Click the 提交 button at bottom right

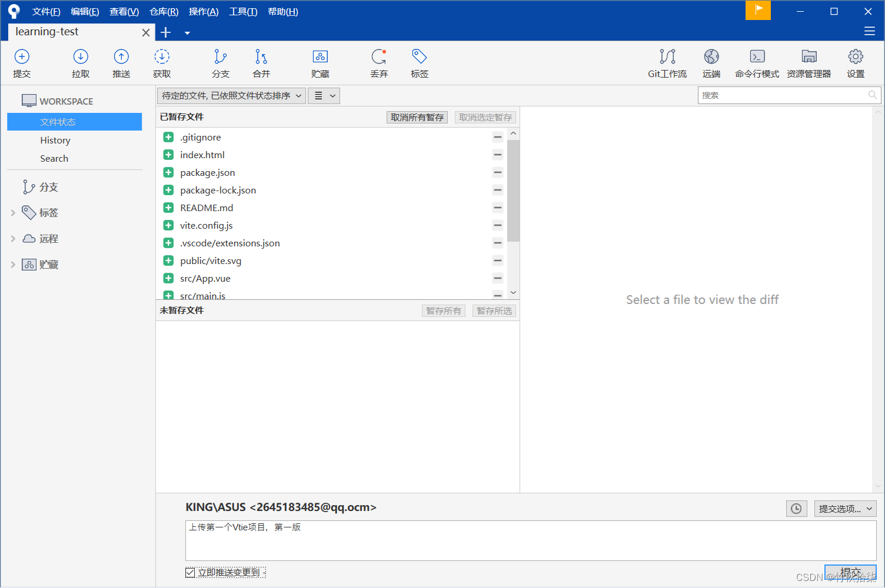[x=850, y=572]
